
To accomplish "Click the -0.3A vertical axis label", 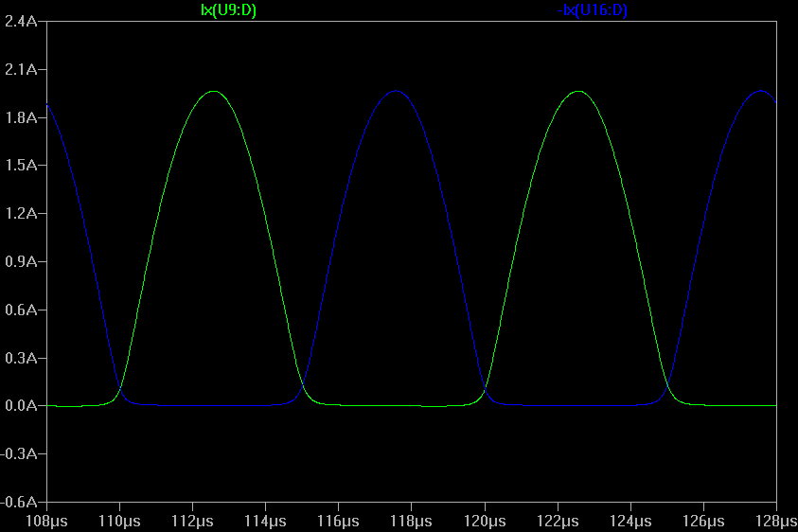I will pyautogui.click(x=19, y=453).
